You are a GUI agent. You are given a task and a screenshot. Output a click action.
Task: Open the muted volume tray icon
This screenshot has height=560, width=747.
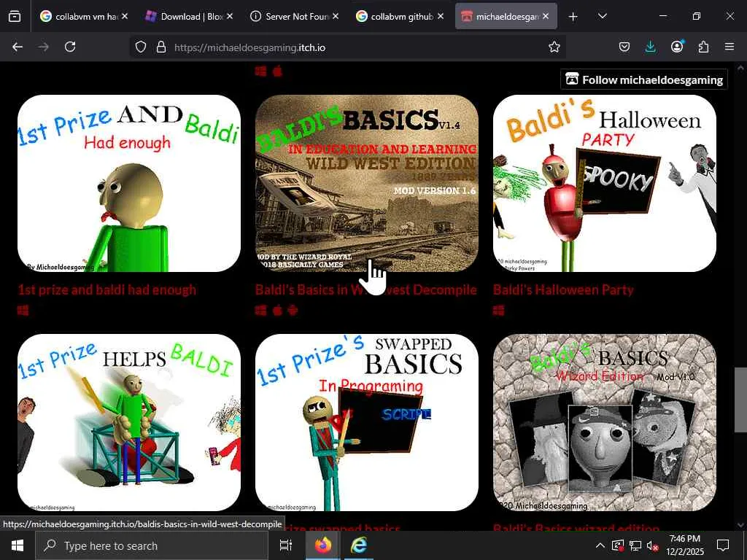click(653, 545)
